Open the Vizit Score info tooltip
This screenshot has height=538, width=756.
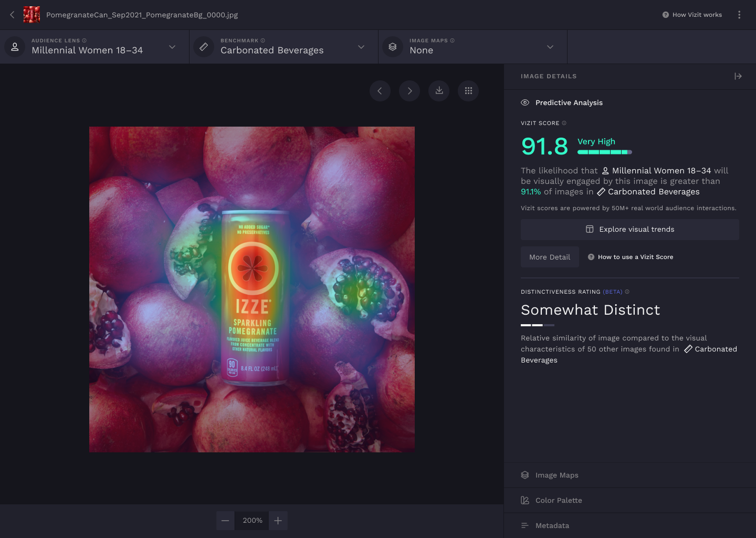pyautogui.click(x=564, y=123)
